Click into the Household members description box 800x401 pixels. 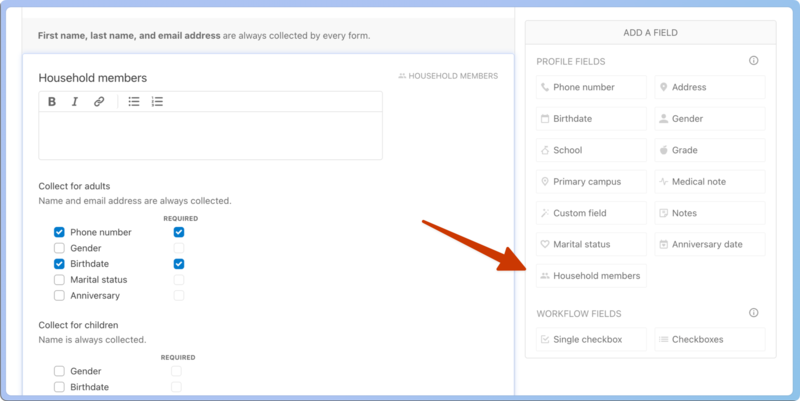(x=210, y=135)
